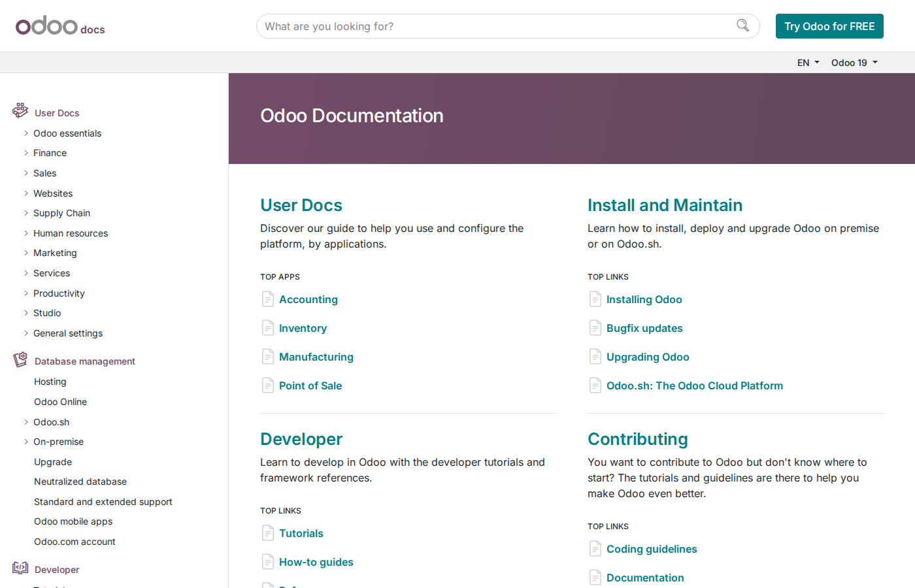
Task: Open the Upgrading Odoo link
Action: click(648, 357)
